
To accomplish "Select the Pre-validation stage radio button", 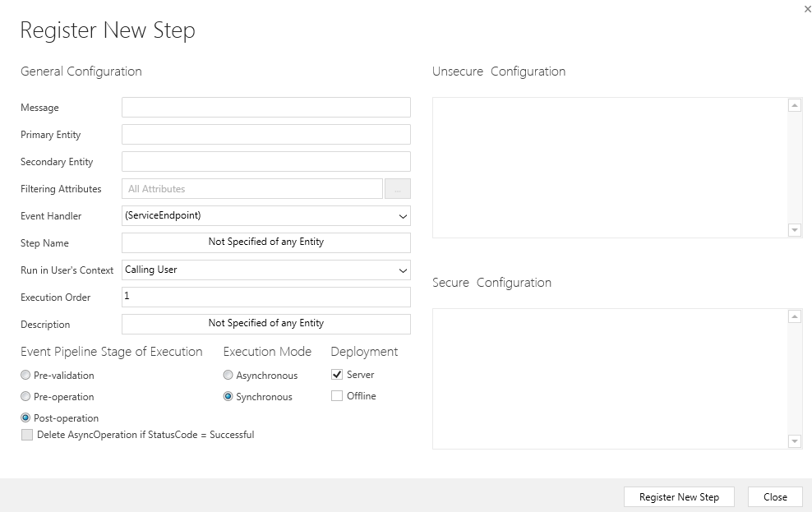I will click(26, 376).
